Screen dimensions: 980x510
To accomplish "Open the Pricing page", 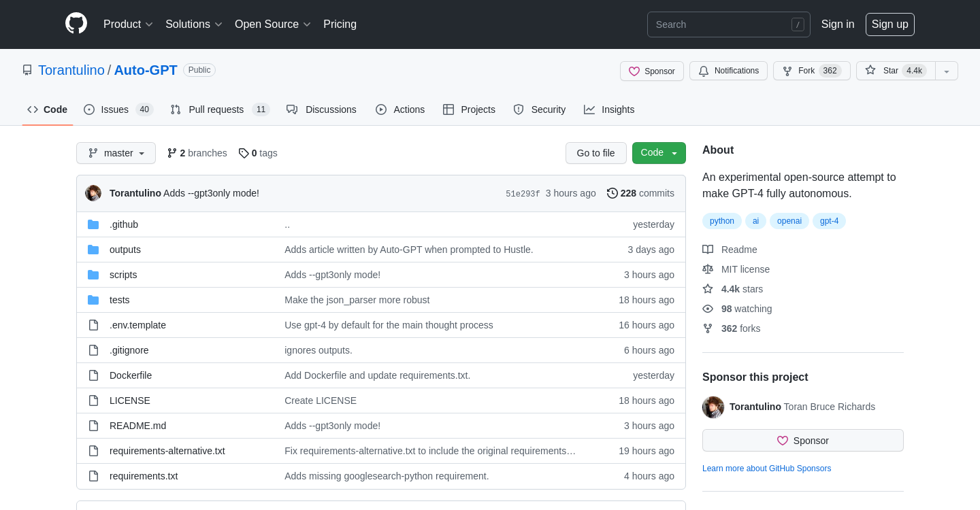I will [x=340, y=24].
